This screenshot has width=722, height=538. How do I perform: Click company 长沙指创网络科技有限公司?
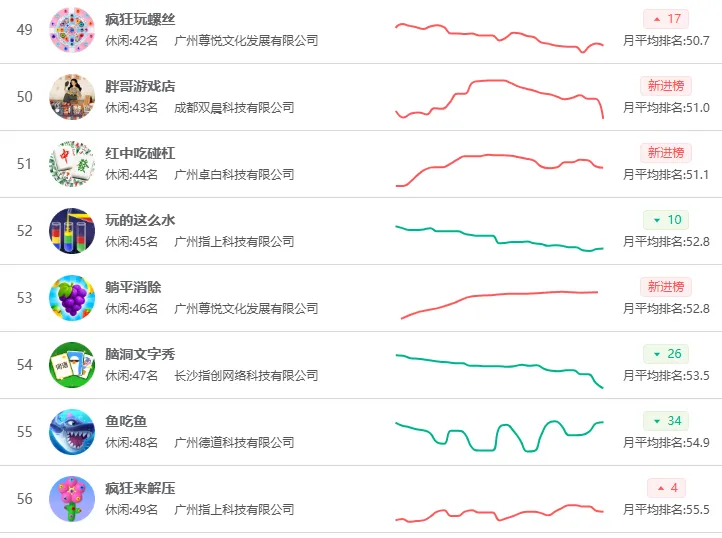coord(246,376)
